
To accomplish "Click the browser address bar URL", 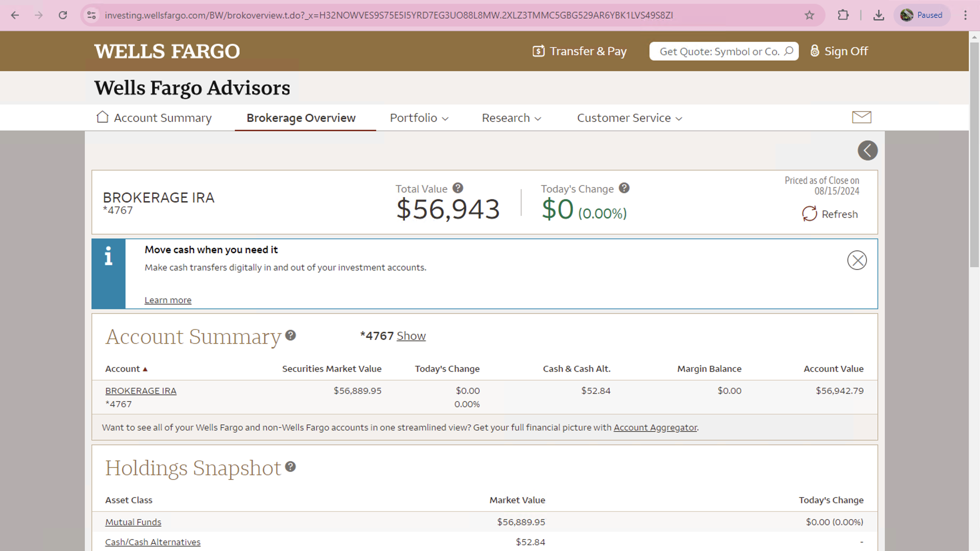I will [389, 15].
